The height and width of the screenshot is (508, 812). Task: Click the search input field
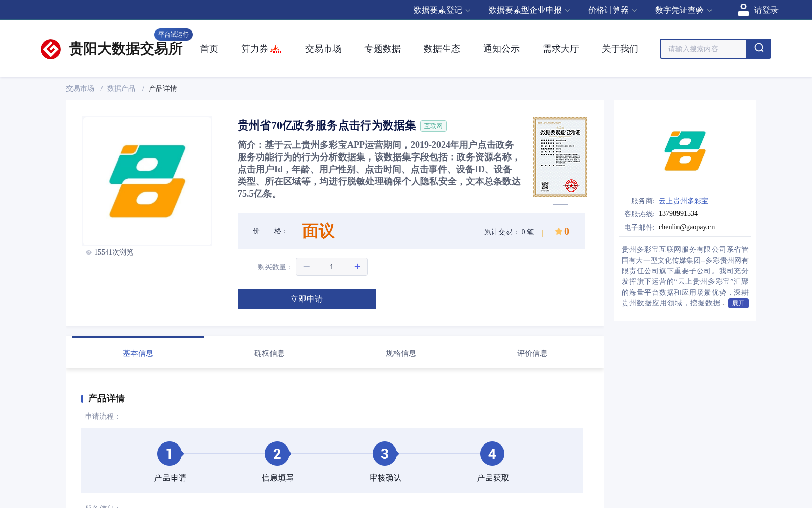click(x=703, y=49)
